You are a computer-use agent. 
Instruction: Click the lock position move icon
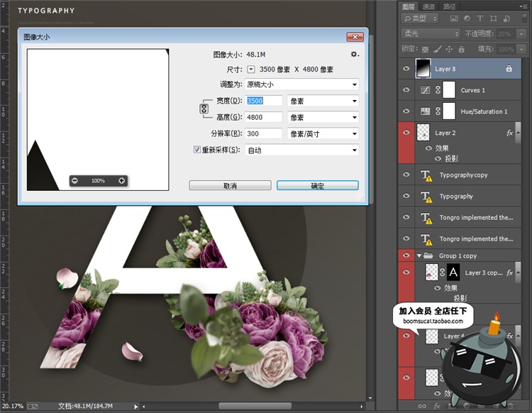448,49
